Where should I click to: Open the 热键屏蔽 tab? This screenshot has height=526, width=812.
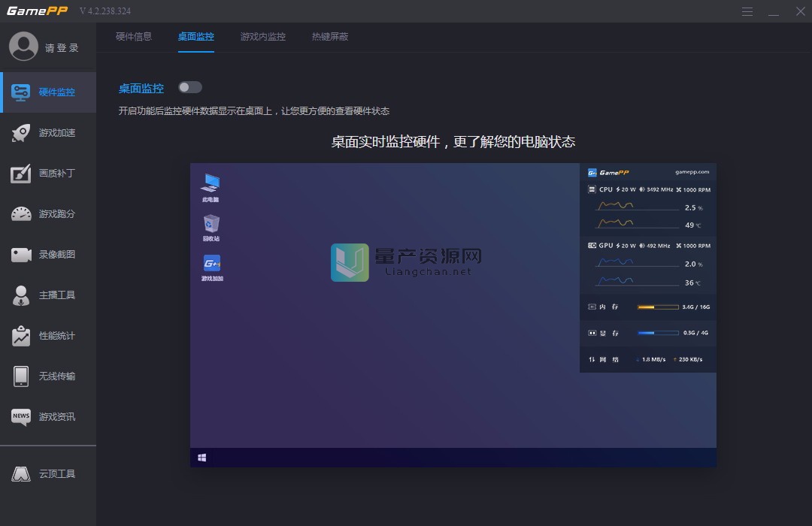330,37
